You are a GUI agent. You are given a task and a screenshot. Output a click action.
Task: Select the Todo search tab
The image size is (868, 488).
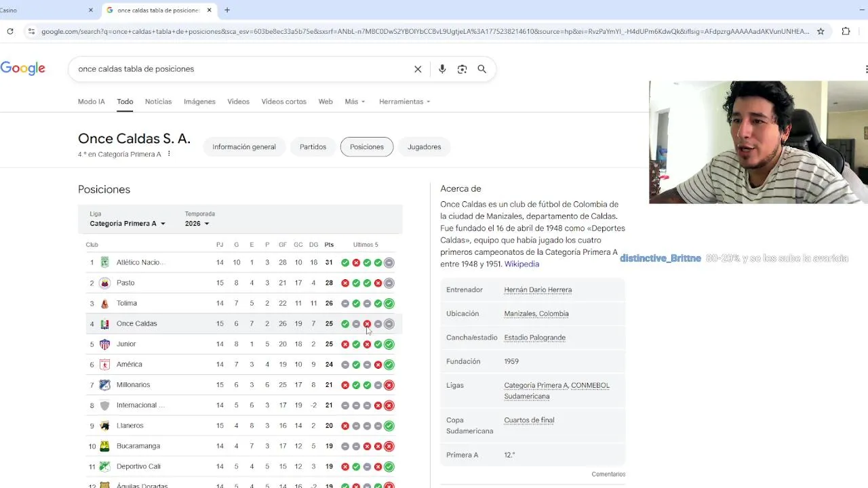(125, 102)
